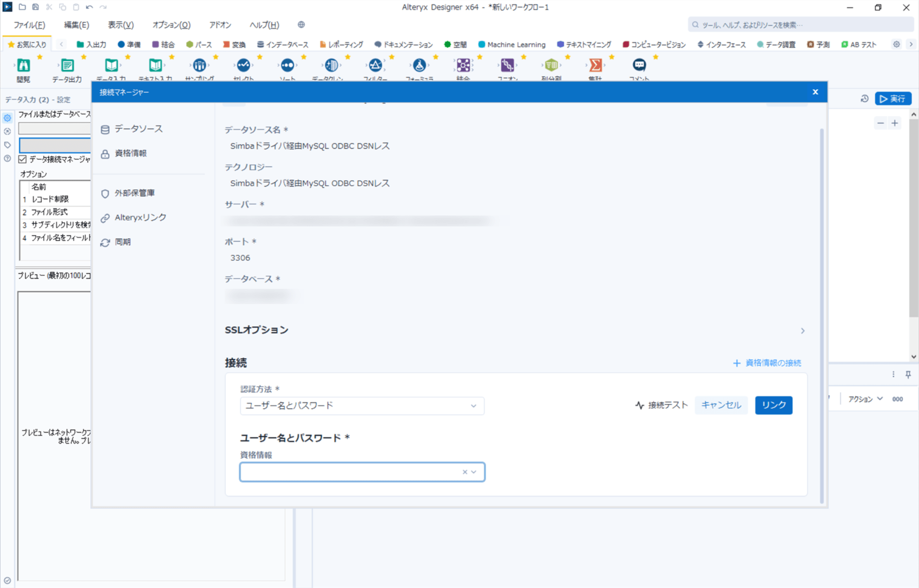The image size is (919, 588).
Task: Click the 資格情報の接続 link
Action: click(x=767, y=363)
